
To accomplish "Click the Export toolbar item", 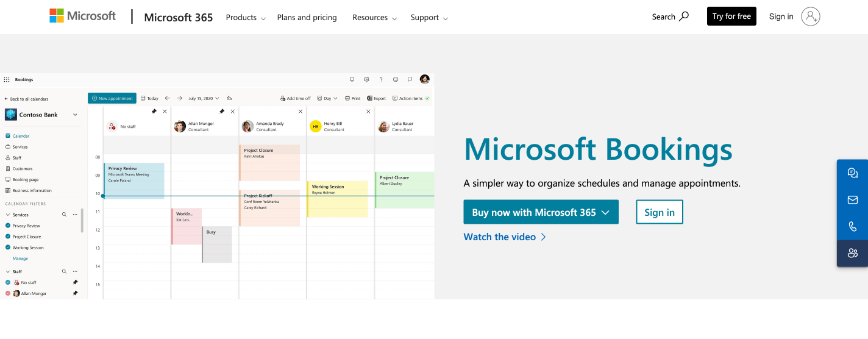I will pyautogui.click(x=377, y=98).
